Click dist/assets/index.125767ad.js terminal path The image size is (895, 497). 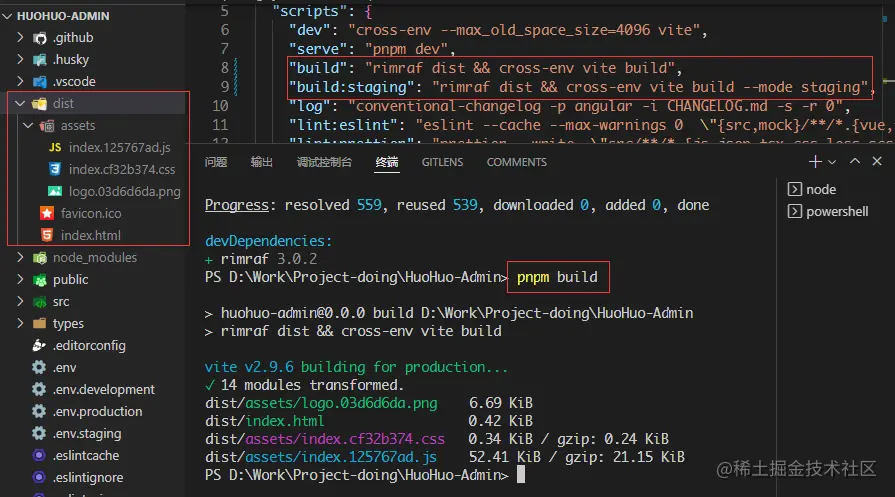tap(321, 457)
